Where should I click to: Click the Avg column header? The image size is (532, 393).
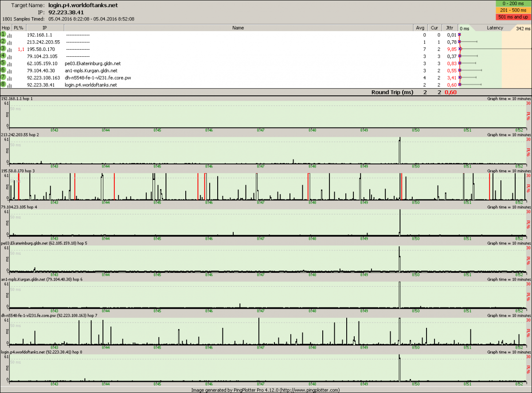pos(420,28)
